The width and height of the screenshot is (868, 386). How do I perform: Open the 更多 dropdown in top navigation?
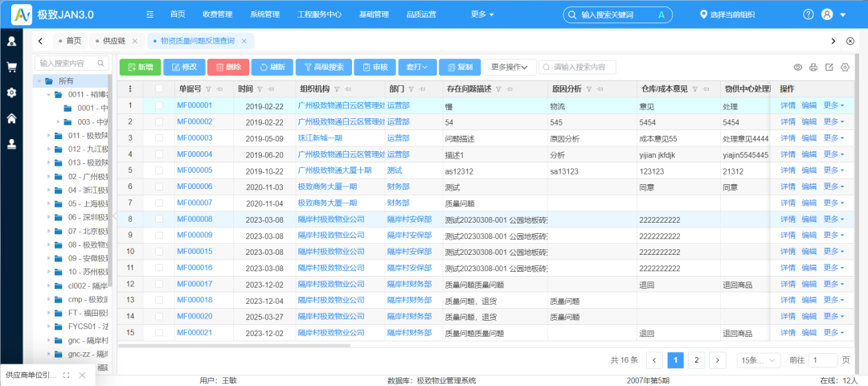point(482,14)
